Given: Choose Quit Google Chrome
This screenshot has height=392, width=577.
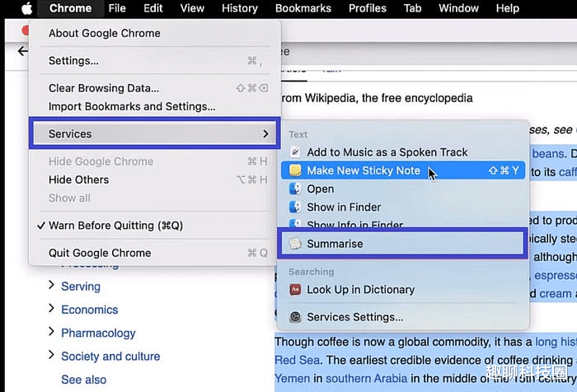Looking at the screenshot, I should coord(100,253).
